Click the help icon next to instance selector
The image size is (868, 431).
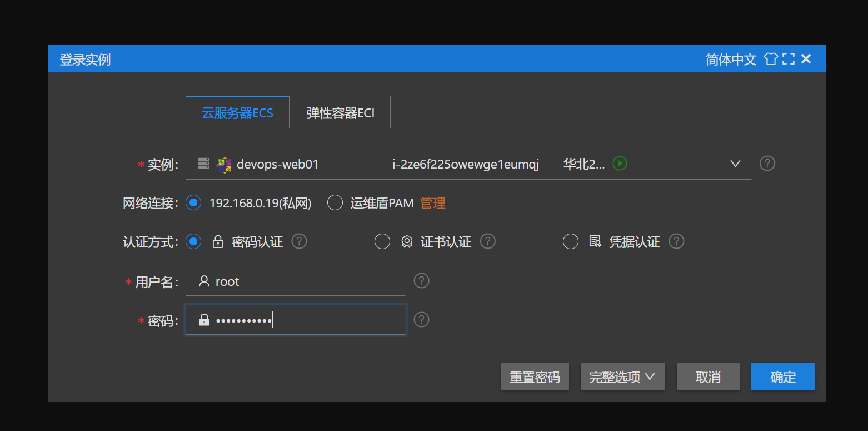pyautogui.click(x=767, y=164)
